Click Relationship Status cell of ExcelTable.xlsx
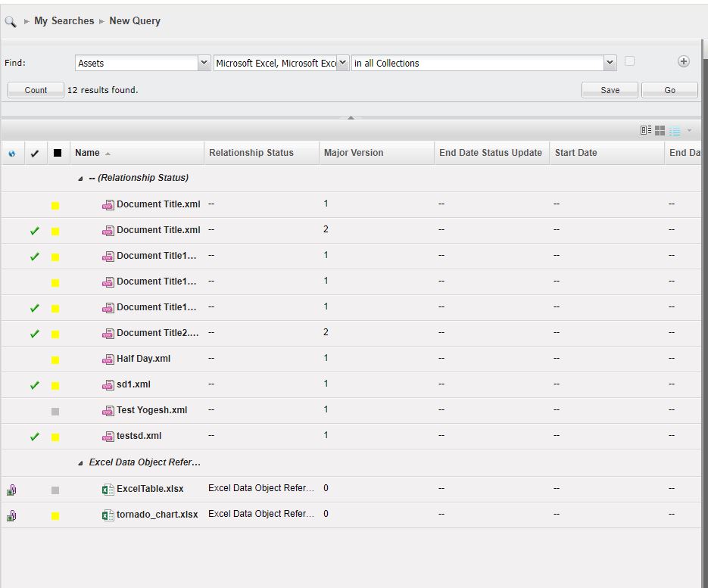This screenshot has width=708, height=588. (x=261, y=488)
